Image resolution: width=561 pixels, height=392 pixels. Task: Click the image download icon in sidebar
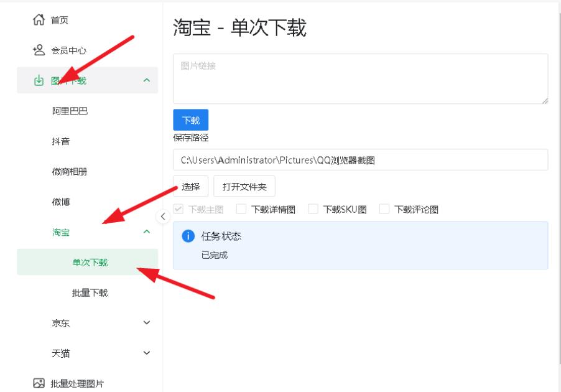39,80
